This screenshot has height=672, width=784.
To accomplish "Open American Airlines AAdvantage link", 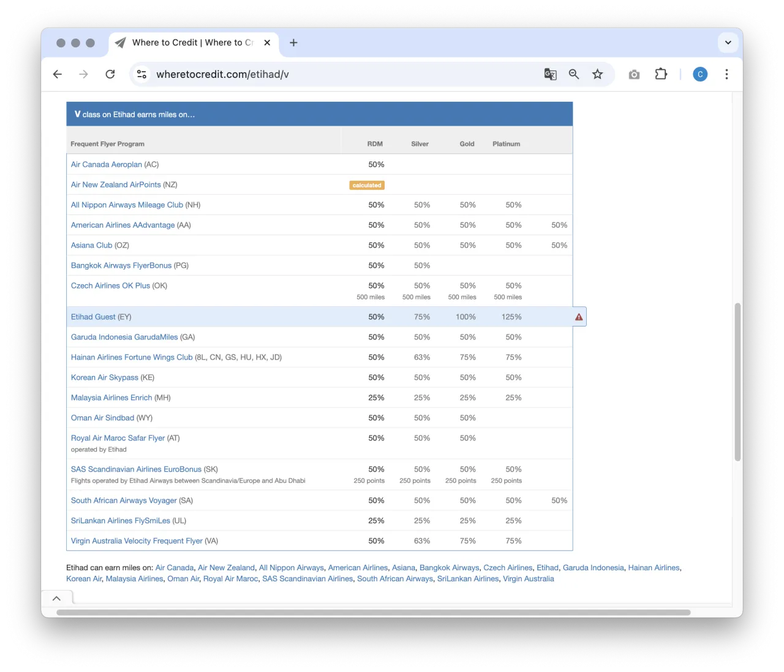I will point(123,225).
